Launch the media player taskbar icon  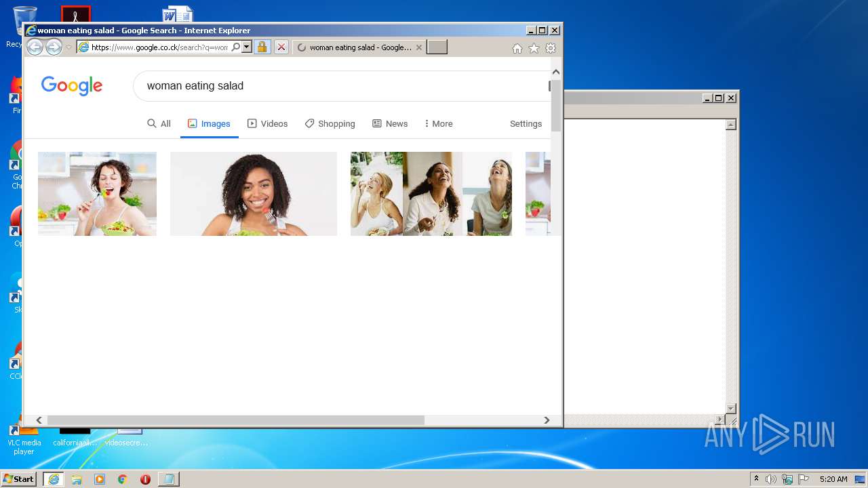[100, 479]
